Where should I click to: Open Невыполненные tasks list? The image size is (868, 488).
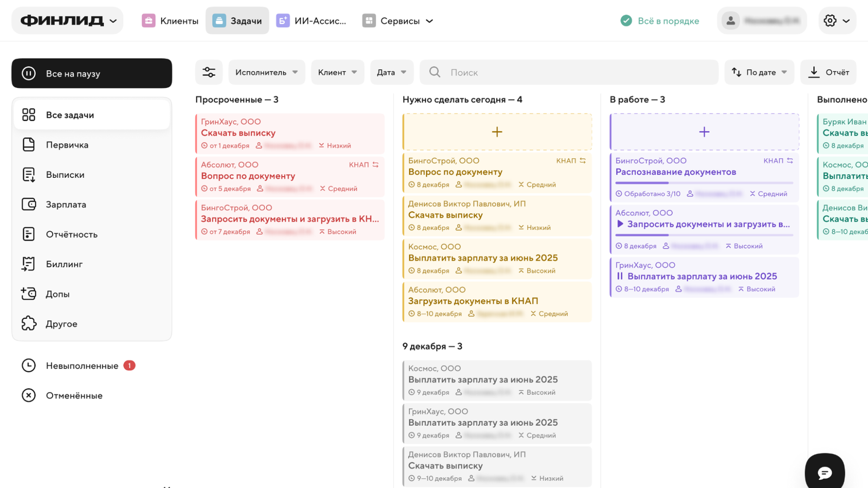[x=82, y=365]
